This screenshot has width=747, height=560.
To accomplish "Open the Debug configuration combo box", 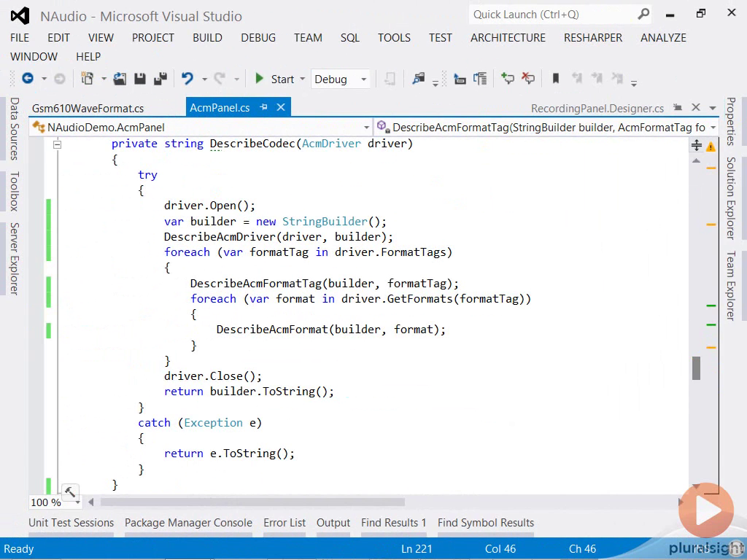I will point(340,79).
